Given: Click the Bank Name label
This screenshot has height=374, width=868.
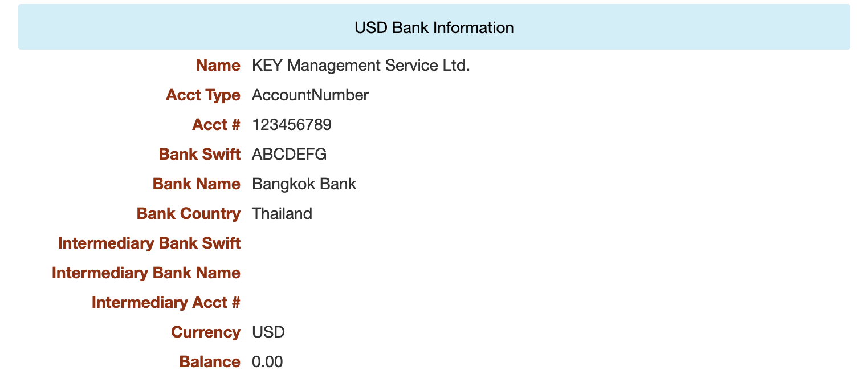Looking at the screenshot, I should coord(196,184).
